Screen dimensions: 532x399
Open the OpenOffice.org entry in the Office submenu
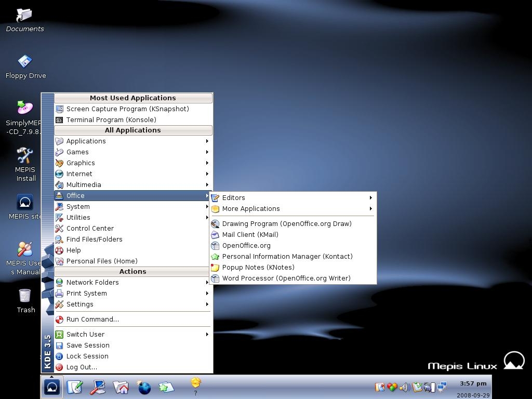[293, 245]
